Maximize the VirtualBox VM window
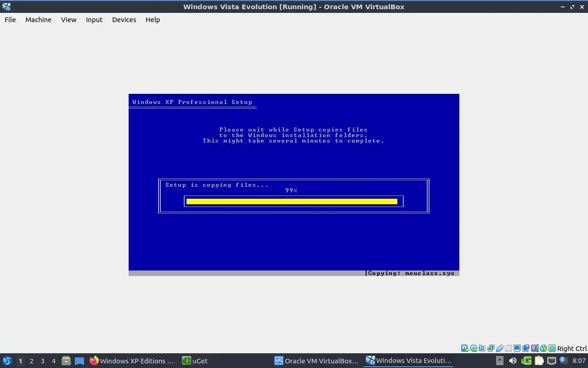588x368 pixels. click(x=572, y=7)
